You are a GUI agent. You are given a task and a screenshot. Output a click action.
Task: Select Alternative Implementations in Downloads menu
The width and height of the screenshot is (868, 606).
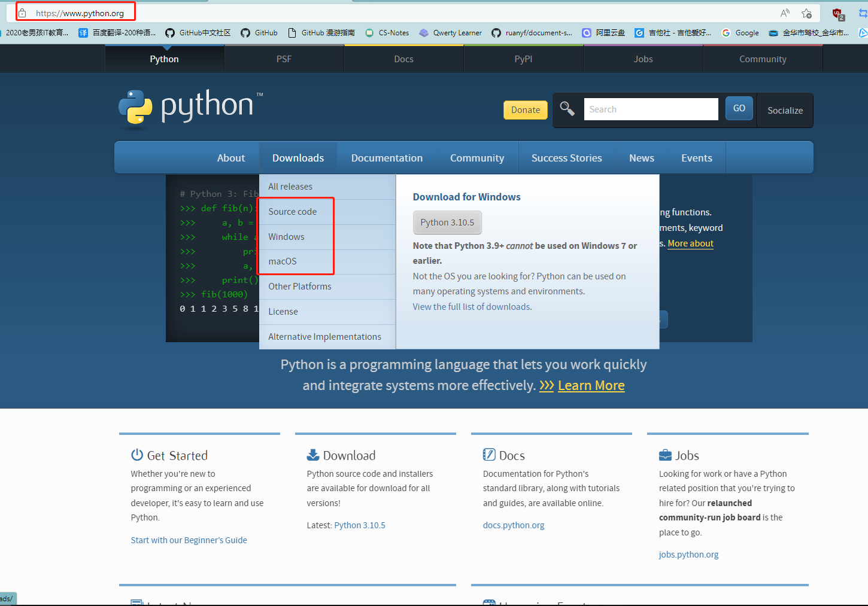[327, 337]
